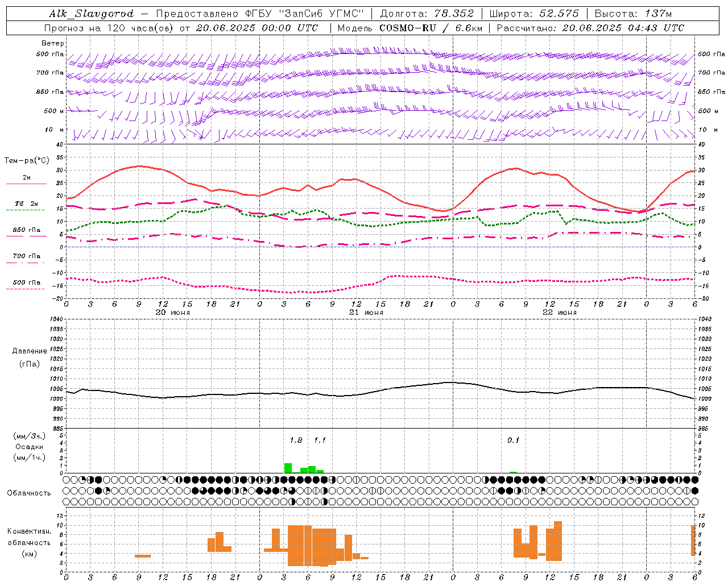The width and height of the screenshot is (728, 582).
Task: Click the thin orange convective bar on 20 июня
Action: coord(143,556)
